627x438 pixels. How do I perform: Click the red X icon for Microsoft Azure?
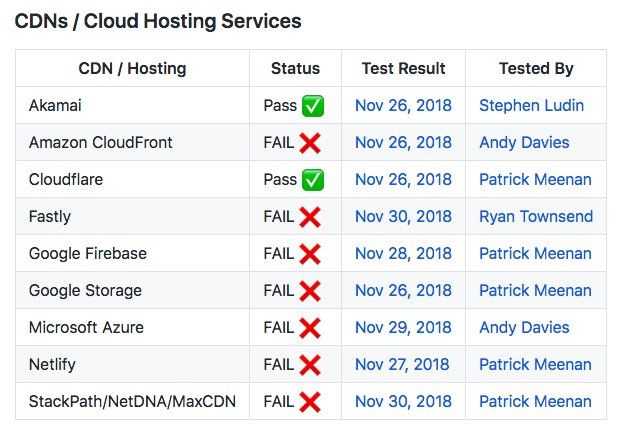click(x=310, y=328)
